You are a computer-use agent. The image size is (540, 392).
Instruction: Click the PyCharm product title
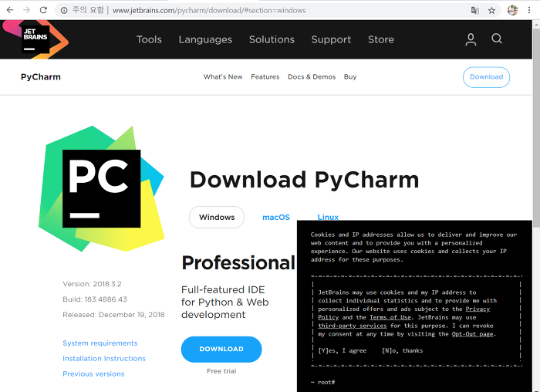point(41,77)
